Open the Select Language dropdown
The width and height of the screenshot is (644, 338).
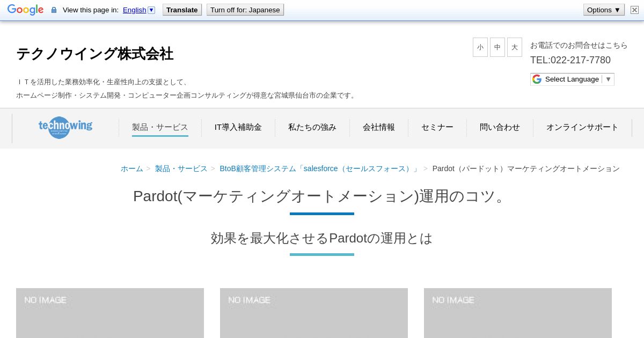572,79
